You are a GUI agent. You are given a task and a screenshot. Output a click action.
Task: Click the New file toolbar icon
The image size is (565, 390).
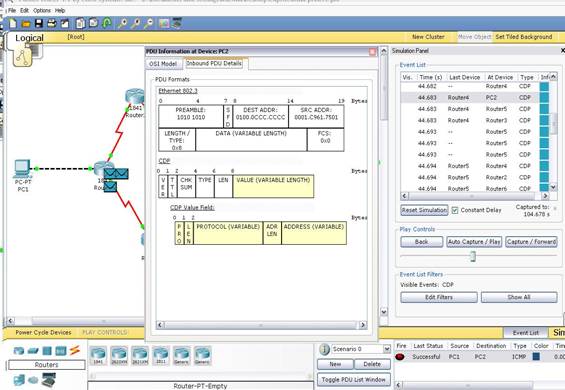pyautogui.click(x=13, y=23)
